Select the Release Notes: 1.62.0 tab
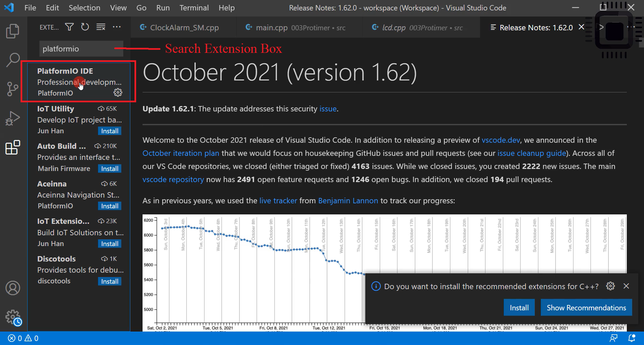 pyautogui.click(x=536, y=28)
